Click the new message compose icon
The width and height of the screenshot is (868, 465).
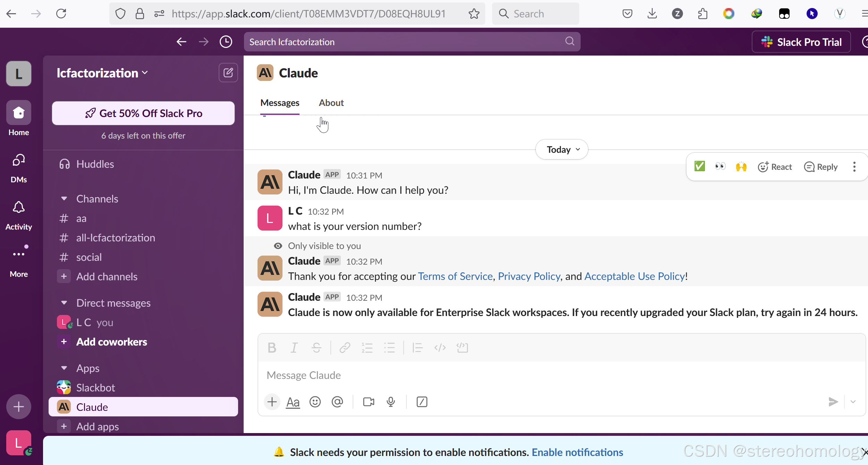tap(228, 73)
